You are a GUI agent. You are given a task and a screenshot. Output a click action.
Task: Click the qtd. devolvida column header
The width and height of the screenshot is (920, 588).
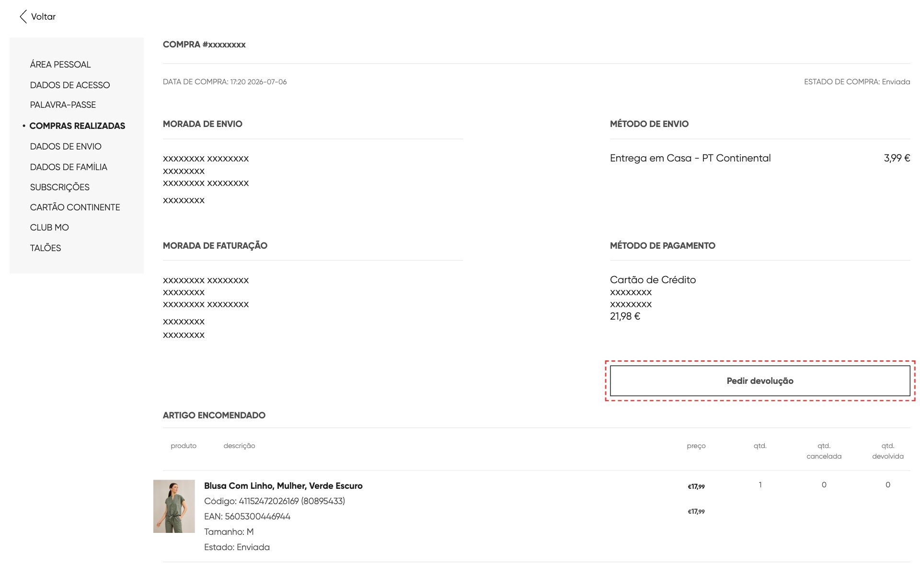[888, 451]
